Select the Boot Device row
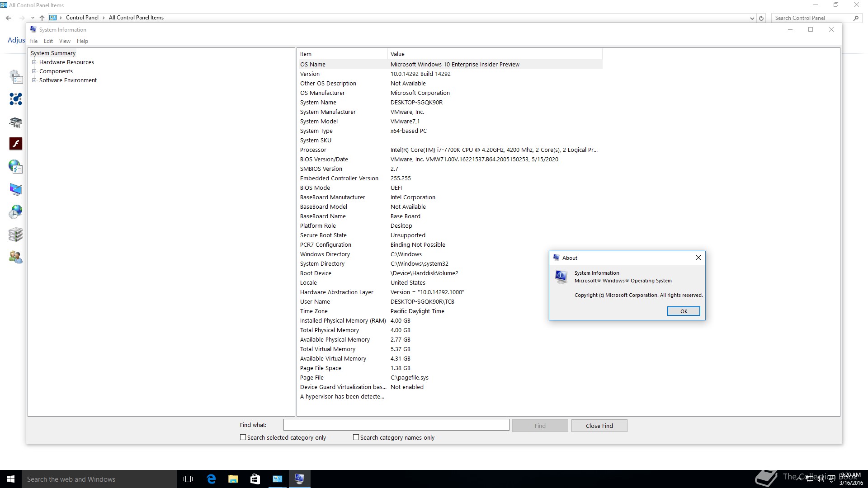The height and width of the screenshot is (488, 868). point(450,273)
